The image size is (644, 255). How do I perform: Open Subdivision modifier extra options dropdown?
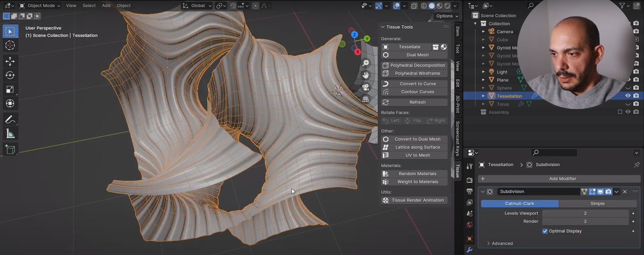(x=617, y=192)
